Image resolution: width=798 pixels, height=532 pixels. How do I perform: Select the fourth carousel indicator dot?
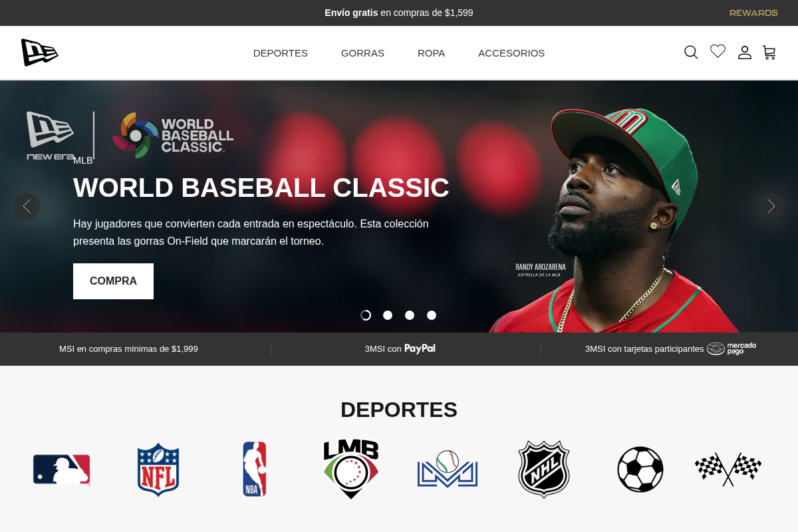click(x=432, y=315)
